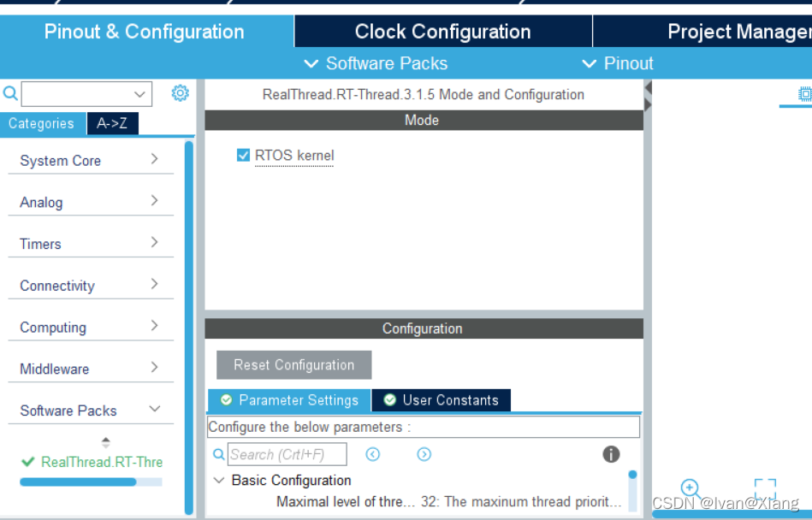Go to previous search result arrow
Viewport: 812px width, 520px height.
coord(373,454)
